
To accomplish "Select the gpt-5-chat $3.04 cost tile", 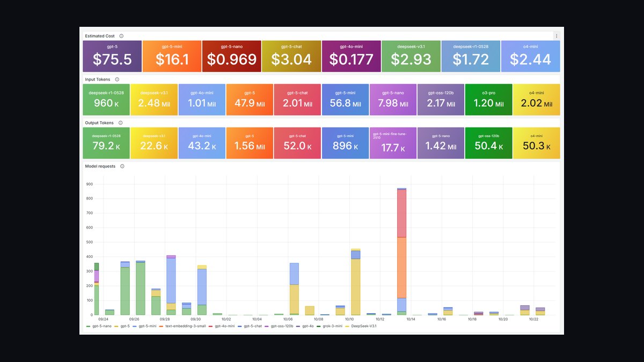I will point(291,56).
